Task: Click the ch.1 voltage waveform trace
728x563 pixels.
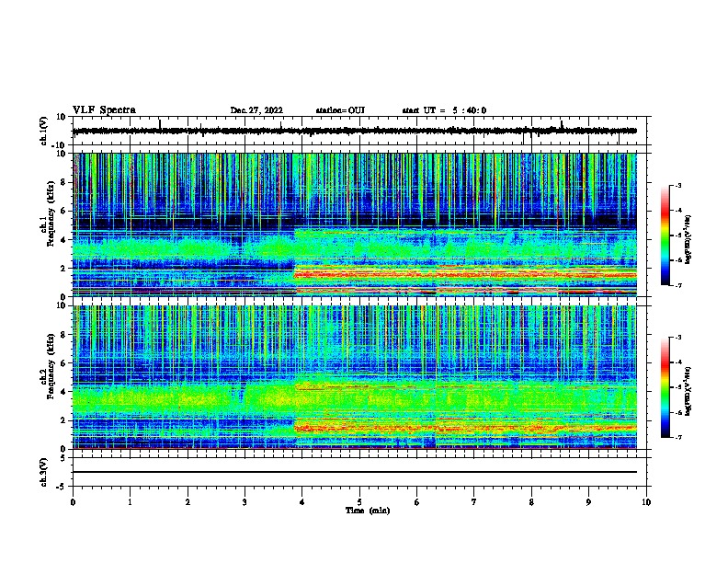Action: point(355,131)
